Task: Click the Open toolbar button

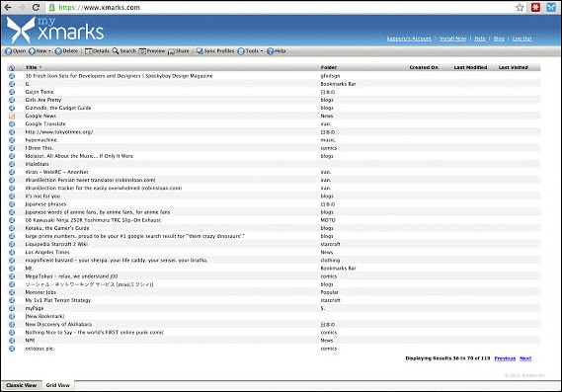Action: (x=16, y=51)
